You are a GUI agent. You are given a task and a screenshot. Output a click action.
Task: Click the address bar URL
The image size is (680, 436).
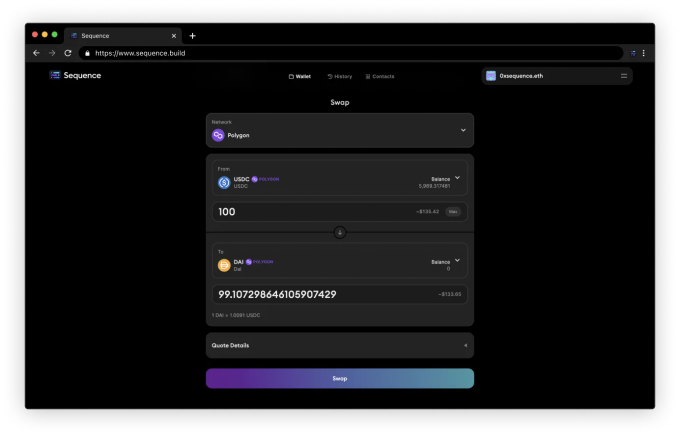(140, 53)
